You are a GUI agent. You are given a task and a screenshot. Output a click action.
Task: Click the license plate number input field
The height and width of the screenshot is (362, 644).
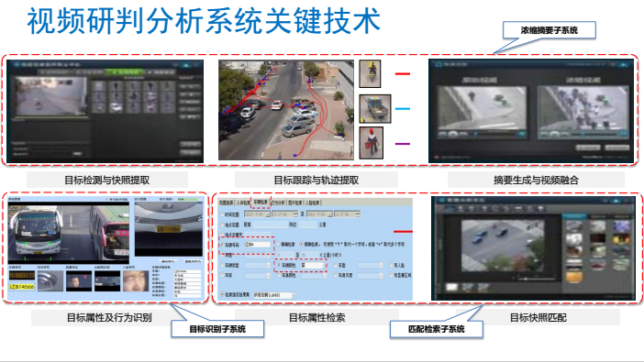258,244
